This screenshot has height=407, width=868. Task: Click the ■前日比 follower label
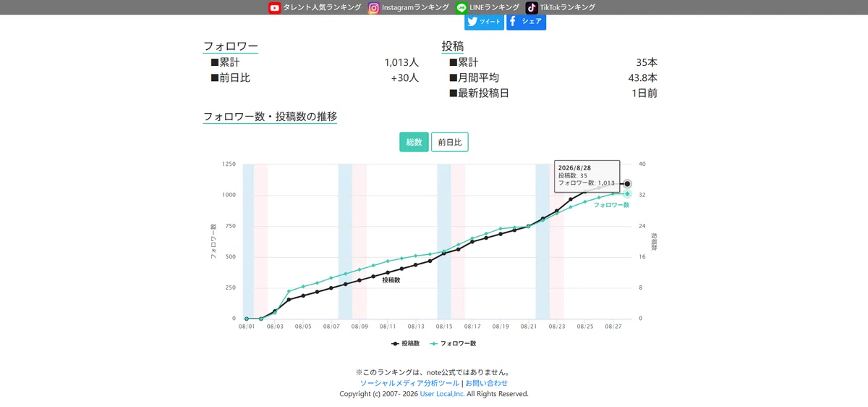pyautogui.click(x=230, y=77)
